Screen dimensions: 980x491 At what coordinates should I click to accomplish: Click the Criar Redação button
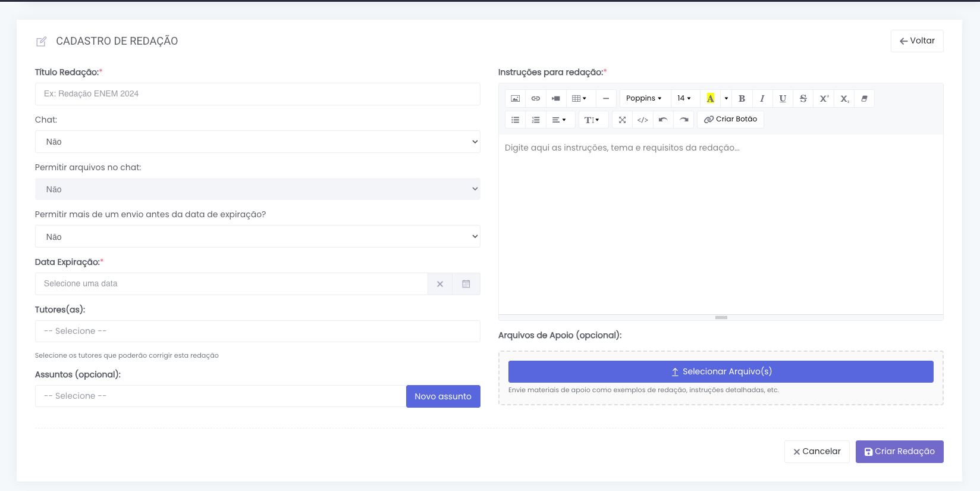tap(899, 452)
